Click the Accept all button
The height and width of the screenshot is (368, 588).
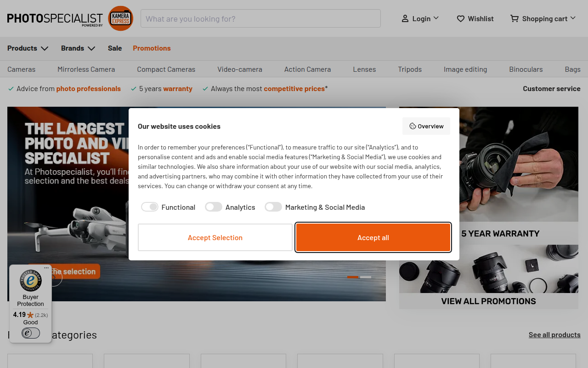tap(373, 237)
